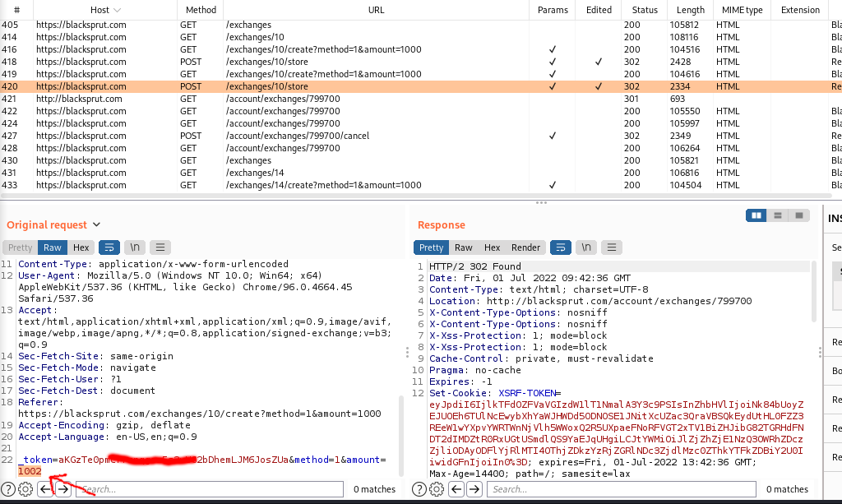Screen dimensions: 842x504
Task: Show non-printable characters in request pane
Action: (135, 247)
